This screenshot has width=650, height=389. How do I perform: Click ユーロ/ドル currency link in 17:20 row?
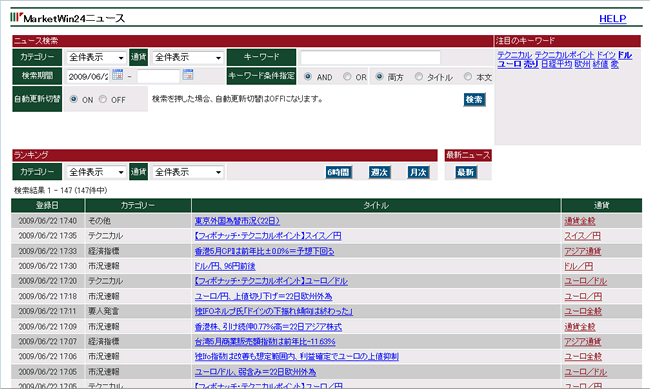click(585, 281)
